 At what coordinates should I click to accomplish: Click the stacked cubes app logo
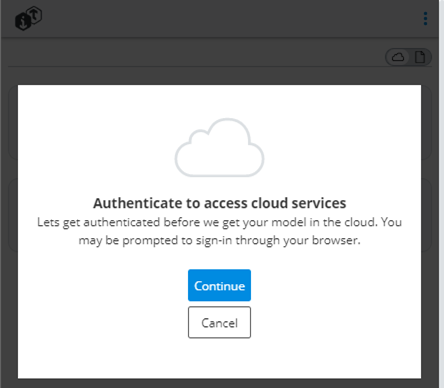[28, 18]
